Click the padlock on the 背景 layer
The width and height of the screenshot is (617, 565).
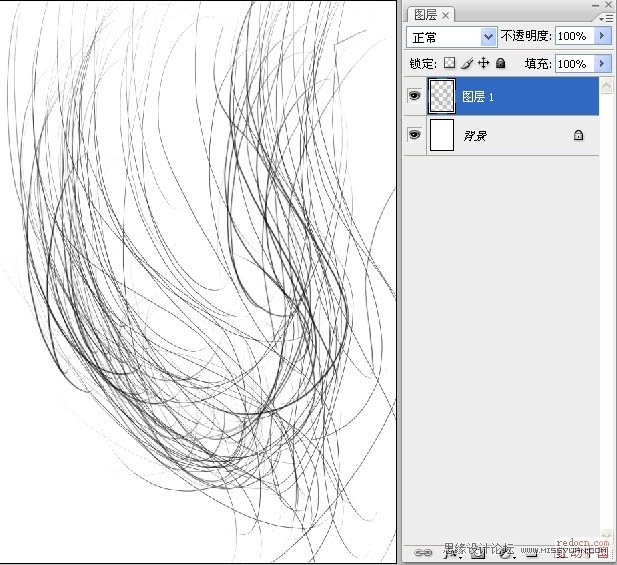coord(578,135)
